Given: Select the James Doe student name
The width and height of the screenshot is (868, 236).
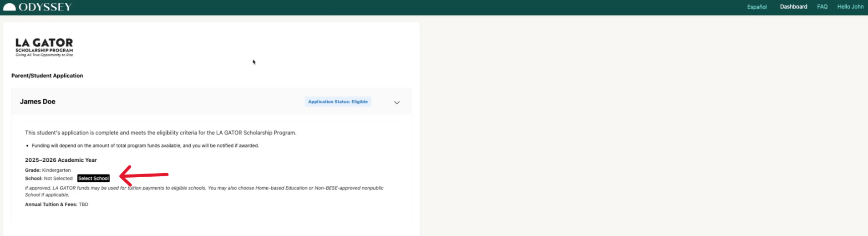Looking at the screenshot, I should click(x=37, y=102).
